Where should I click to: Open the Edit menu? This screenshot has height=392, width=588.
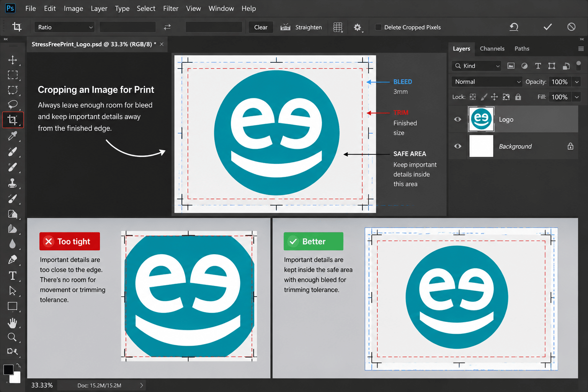tap(50, 8)
